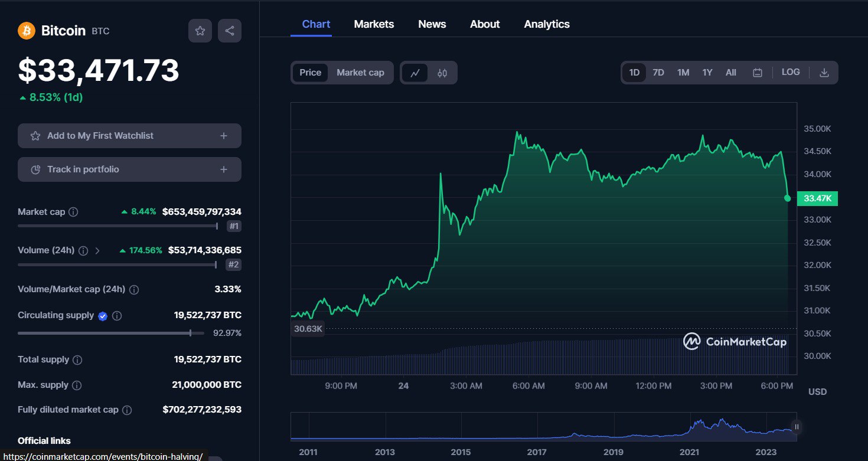Select 1Y time range
Screen dimensions: 868x461
(x=707, y=73)
